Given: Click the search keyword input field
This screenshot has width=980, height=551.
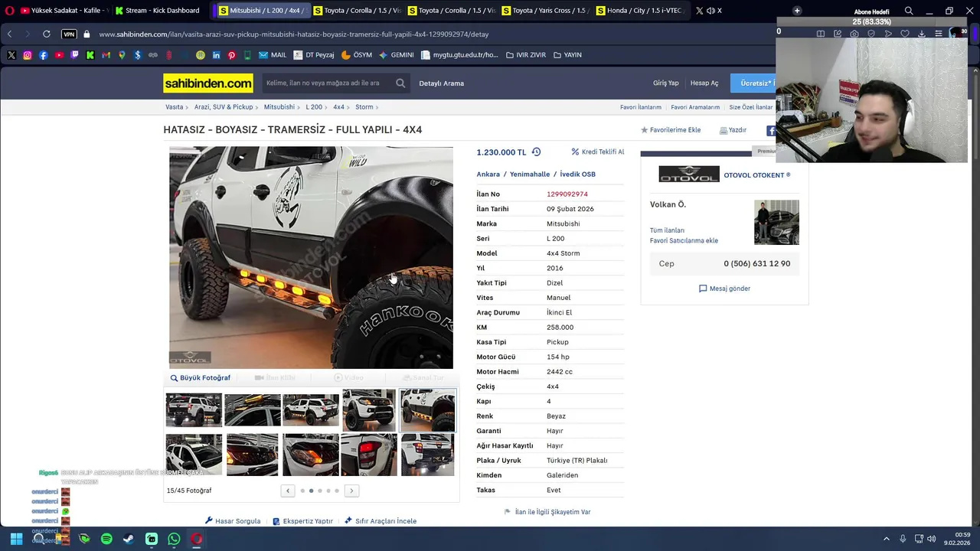Looking at the screenshot, I should pyautogui.click(x=328, y=83).
